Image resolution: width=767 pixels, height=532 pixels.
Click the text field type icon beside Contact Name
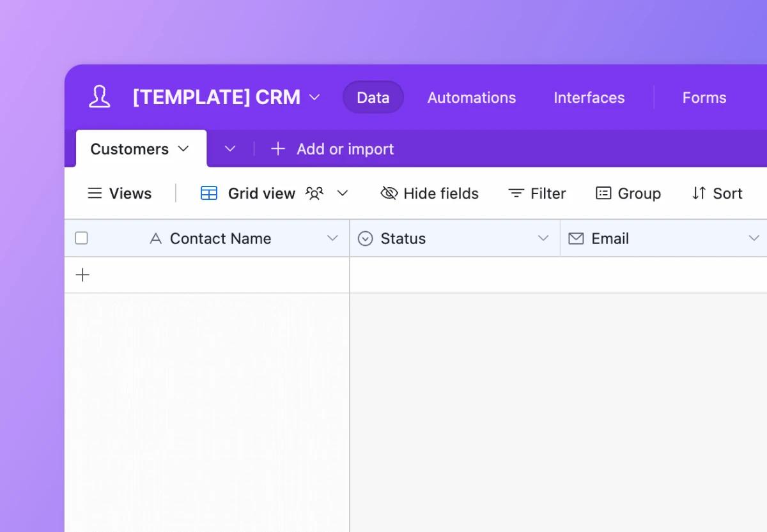[155, 238]
